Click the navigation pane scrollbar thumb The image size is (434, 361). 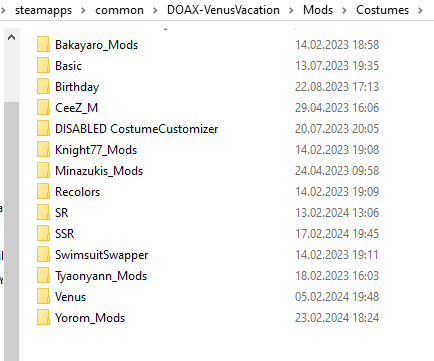point(11,231)
